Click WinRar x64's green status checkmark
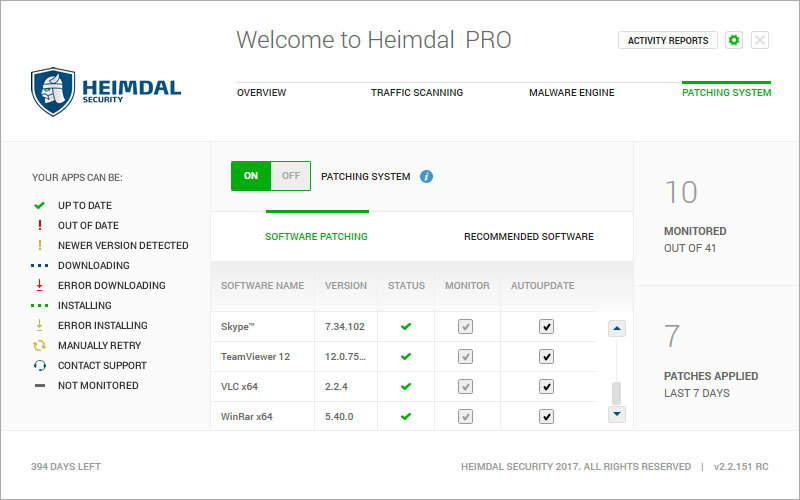Screen dimensions: 800x500 click(x=406, y=416)
